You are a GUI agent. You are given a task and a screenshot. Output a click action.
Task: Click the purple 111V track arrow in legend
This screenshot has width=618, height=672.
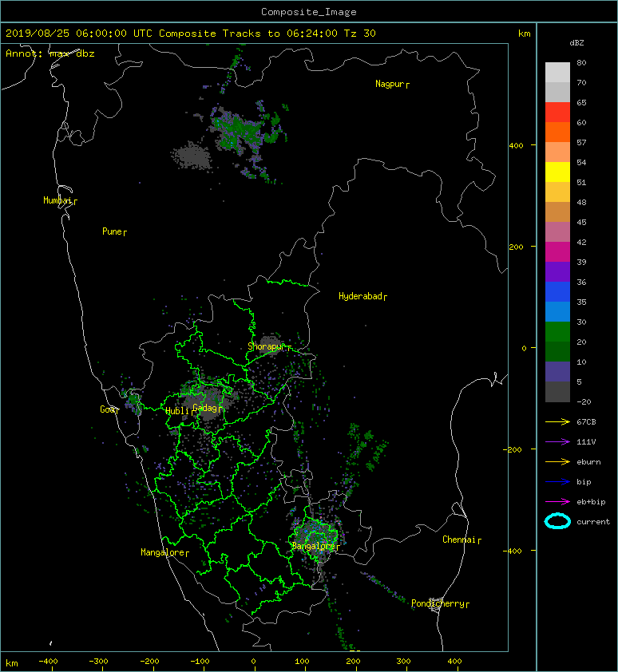(557, 441)
